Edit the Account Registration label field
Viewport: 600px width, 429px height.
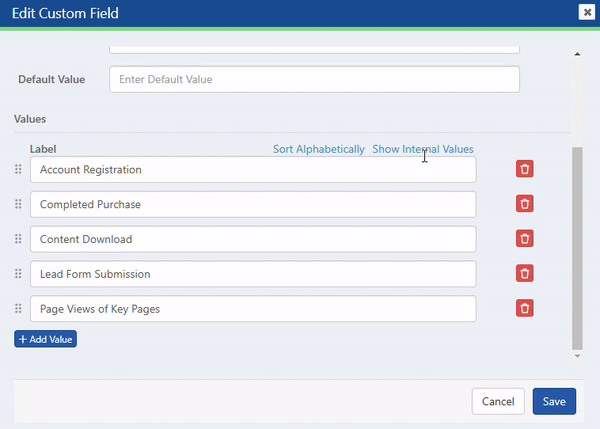(x=253, y=170)
